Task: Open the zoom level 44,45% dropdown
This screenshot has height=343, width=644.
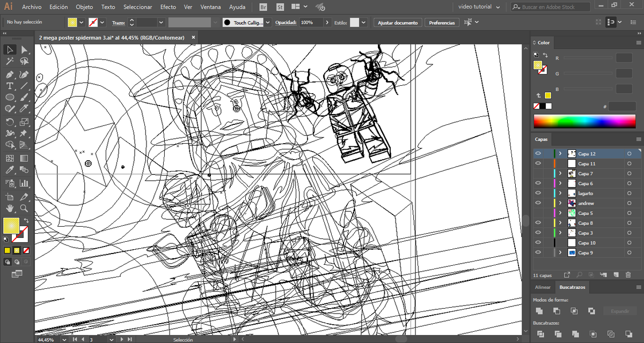Action: coord(65,339)
